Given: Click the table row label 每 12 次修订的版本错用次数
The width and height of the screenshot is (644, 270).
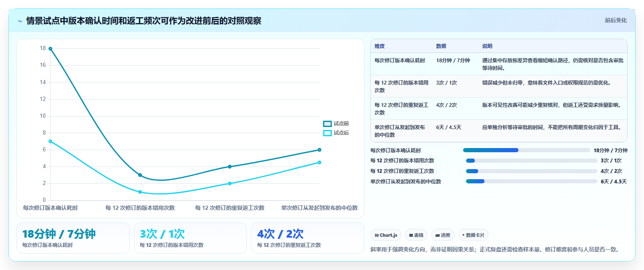Looking at the screenshot, I should click(x=402, y=87).
